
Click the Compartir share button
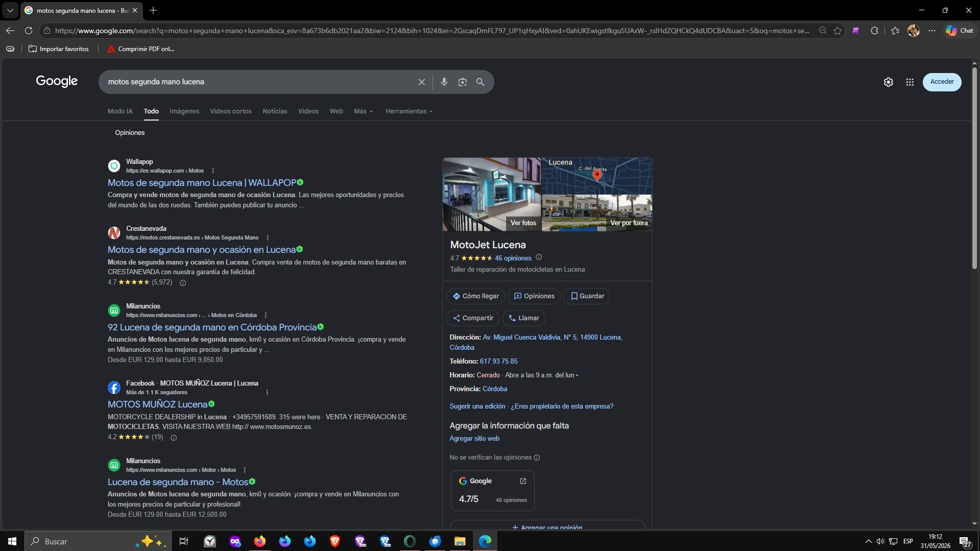473,318
